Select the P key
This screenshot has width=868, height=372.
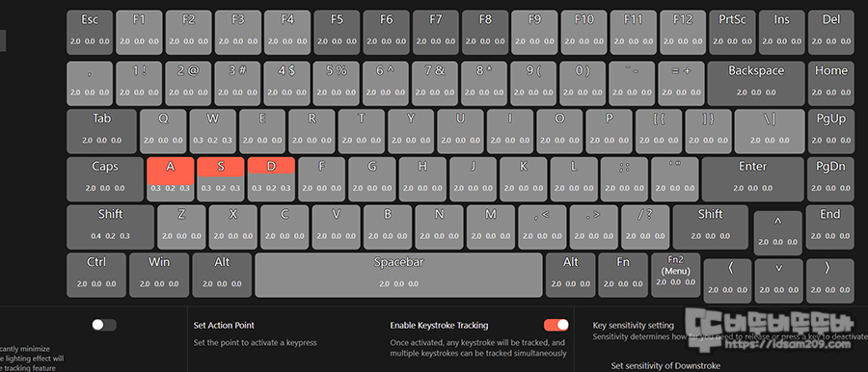point(609,132)
